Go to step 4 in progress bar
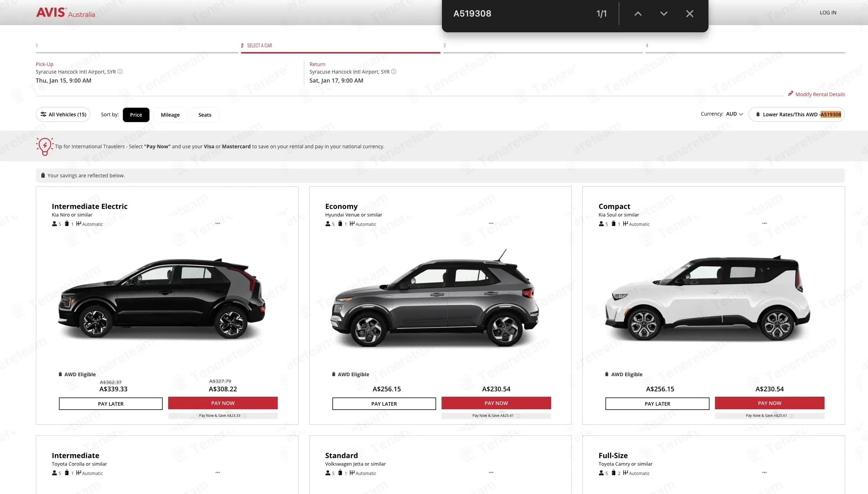Viewport: 868px width, 494px height. click(x=745, y=47)
